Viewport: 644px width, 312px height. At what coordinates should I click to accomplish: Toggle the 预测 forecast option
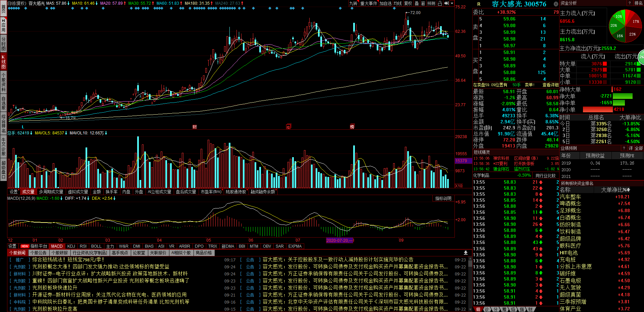431,3
